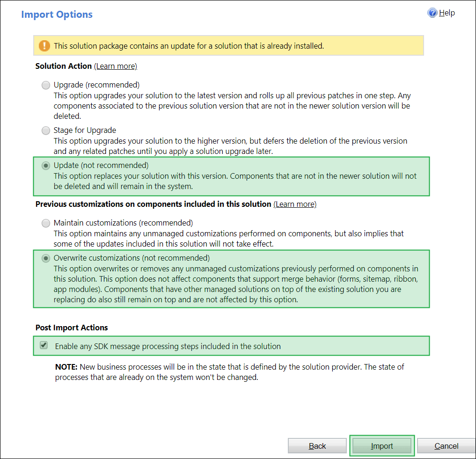The image size is (476, 459).
Task: Select the Upgrade (recommended) radio button
Action: pos(46,85)
